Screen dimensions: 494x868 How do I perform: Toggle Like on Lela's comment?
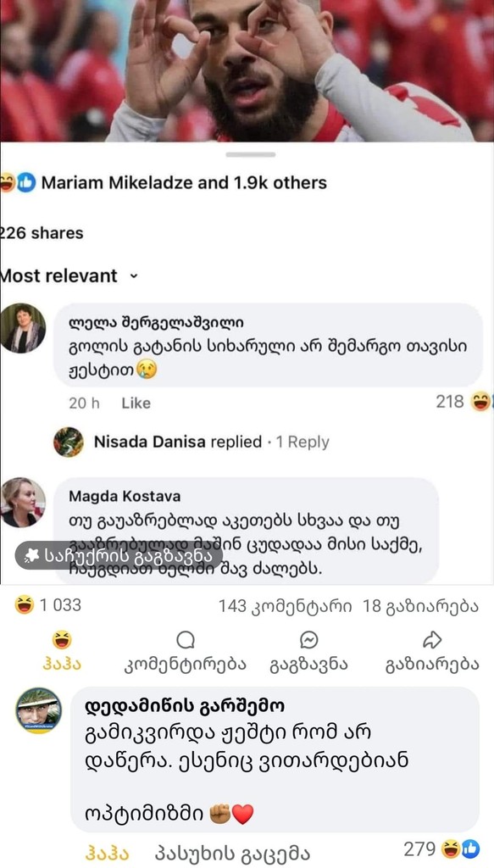click(135, 403)
